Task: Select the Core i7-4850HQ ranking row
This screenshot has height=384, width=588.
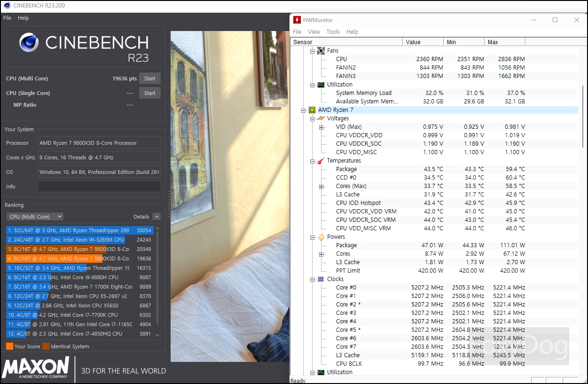Action: click(80, 334)
